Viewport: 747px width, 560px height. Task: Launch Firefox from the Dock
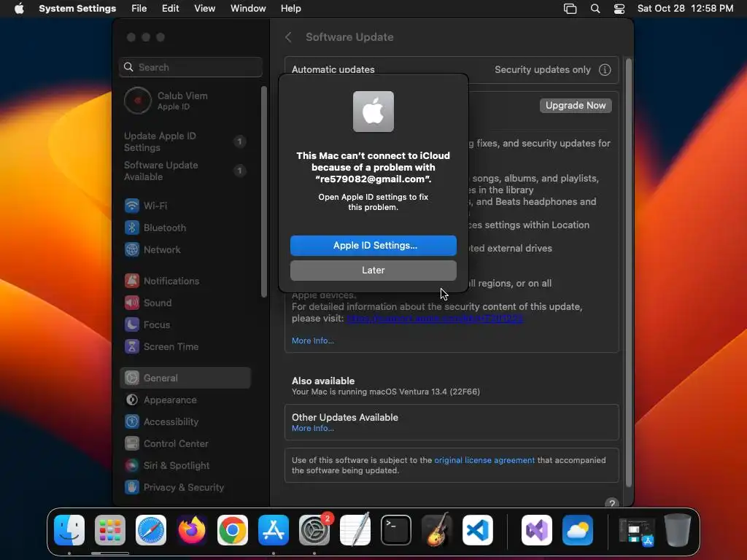point(192,530)
